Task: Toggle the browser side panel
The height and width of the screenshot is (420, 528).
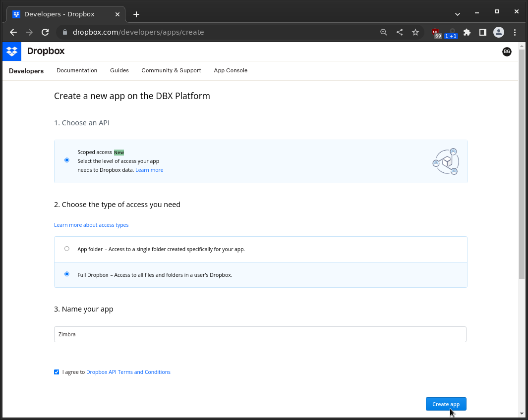Action: 482,32
